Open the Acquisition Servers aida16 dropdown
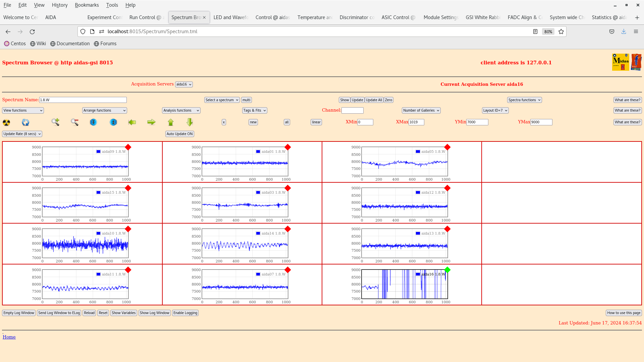This screenshot has width=644, height=362. [x=184, y=84]
